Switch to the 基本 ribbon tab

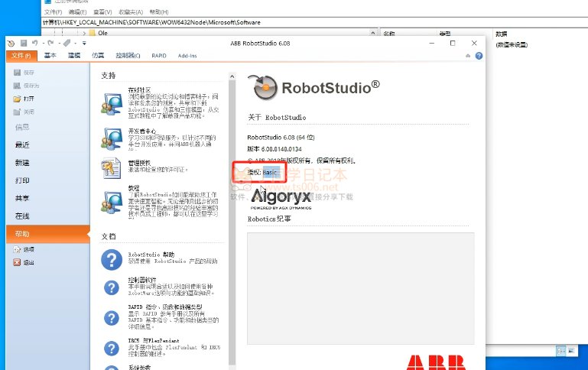point(50,56)
